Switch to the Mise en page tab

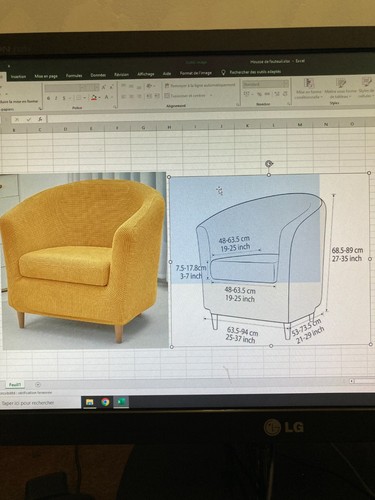pos(46,76)
